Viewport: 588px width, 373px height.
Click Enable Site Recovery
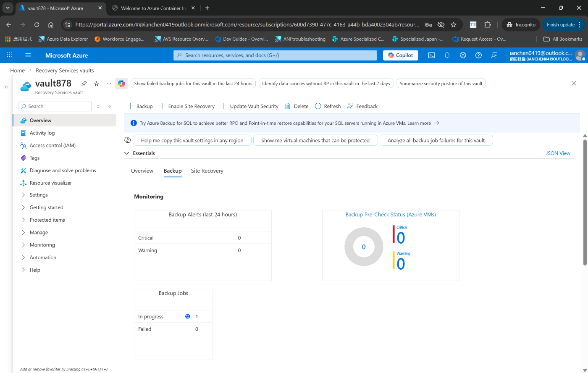click(x=187, y=106)
